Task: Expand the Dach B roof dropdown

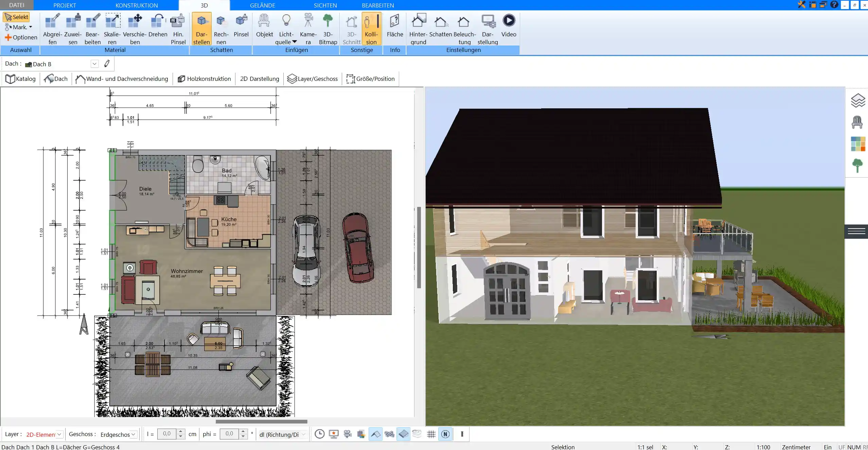Action: pyautogui.click(x=94, y=64)
